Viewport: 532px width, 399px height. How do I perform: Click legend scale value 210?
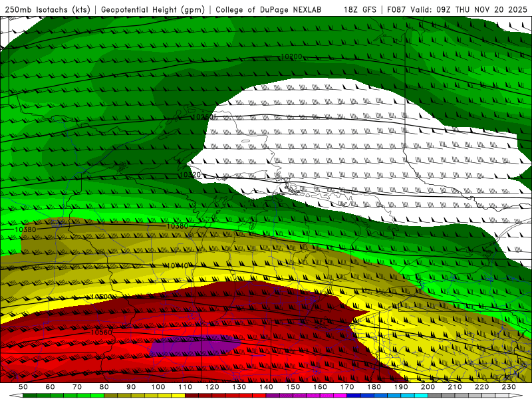click(455, 387)
